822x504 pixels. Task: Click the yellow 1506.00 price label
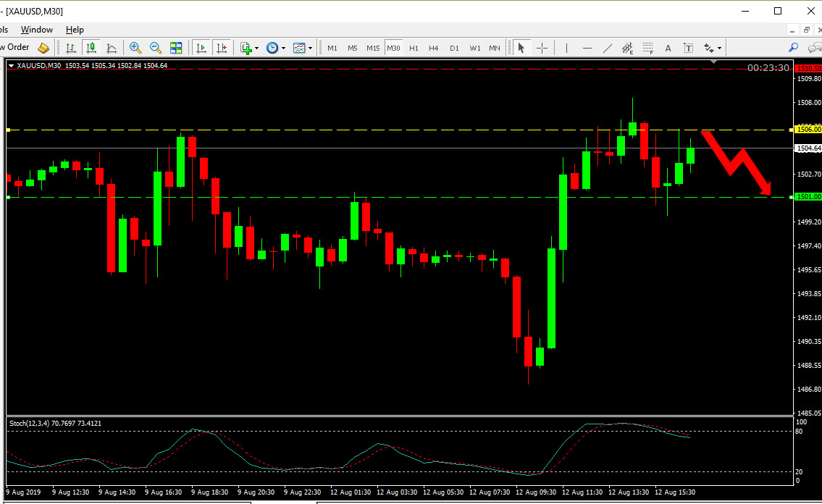coord(808,130)
